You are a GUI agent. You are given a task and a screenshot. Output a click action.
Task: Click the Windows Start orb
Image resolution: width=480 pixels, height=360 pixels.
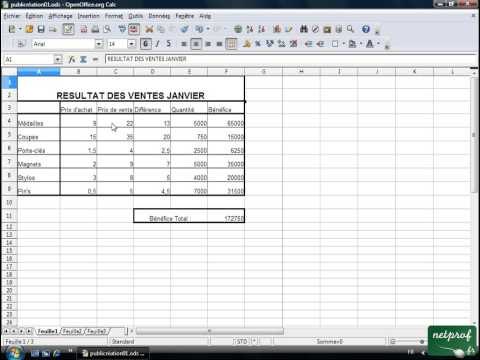(14, 353)
